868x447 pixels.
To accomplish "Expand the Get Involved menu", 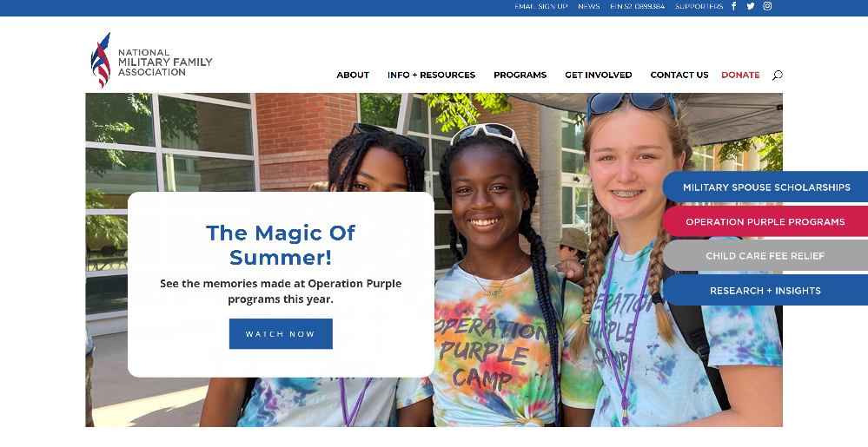I will coord(599,76).
